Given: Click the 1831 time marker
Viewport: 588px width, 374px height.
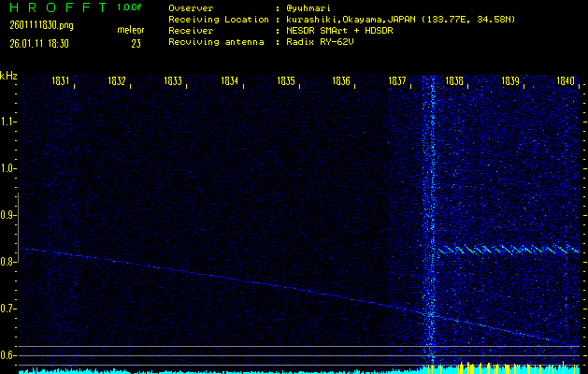Looking at the screenshot, I should pos(61,82).
